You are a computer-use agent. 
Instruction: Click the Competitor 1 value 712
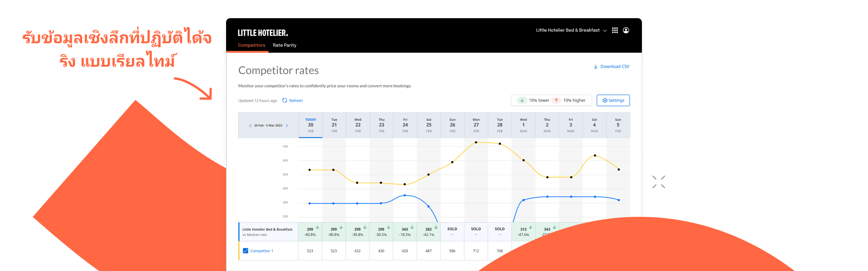pyautogui.click(x=476, y=251)
